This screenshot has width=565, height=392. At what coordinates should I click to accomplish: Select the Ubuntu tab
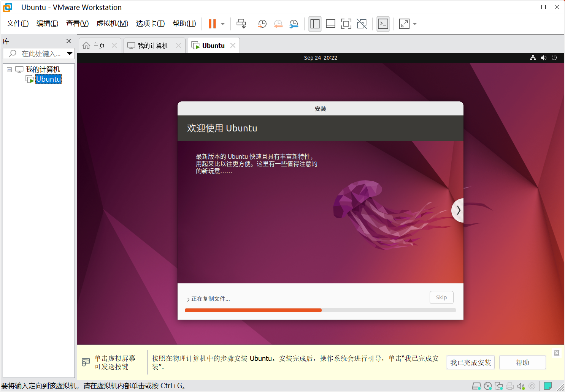(213, 46)
